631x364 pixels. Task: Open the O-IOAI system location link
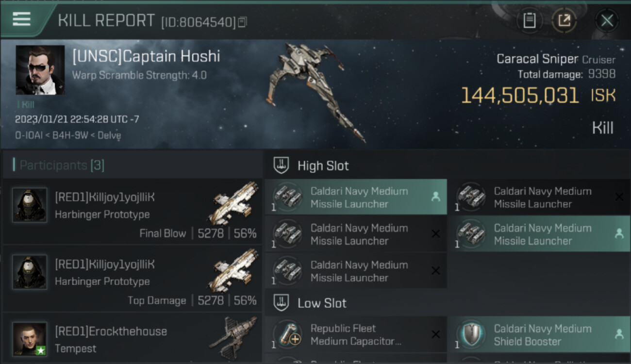click(x=27, y=135)
